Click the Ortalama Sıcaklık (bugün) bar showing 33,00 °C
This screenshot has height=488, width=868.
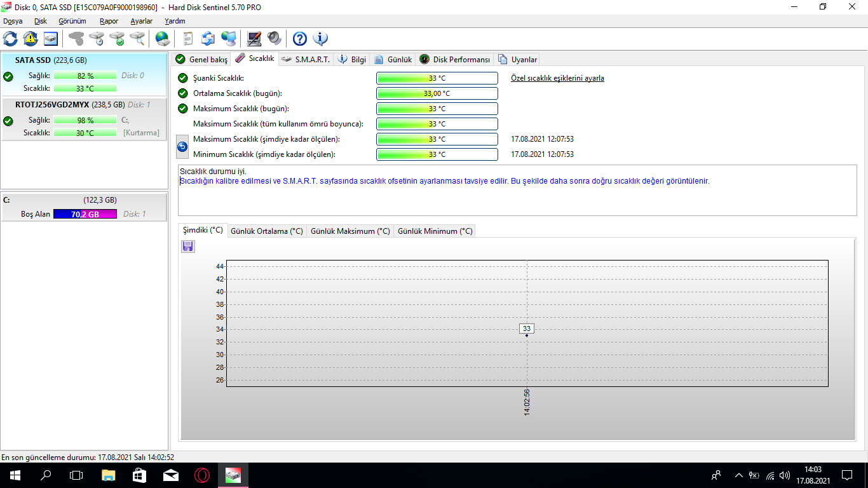point(437,93)
